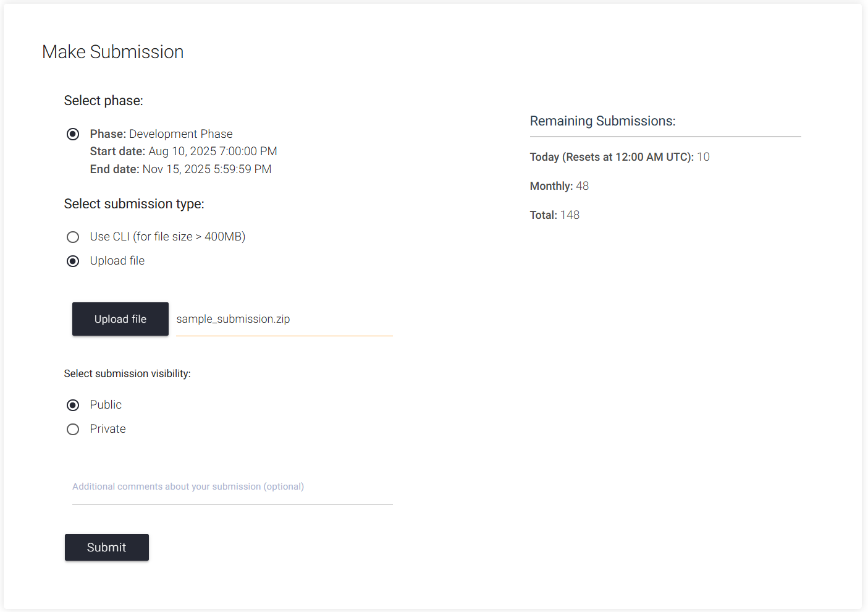Click the Total remaining submissions value
The width and height of the screenshot is (868, 612).
click(x=570, y=215)
